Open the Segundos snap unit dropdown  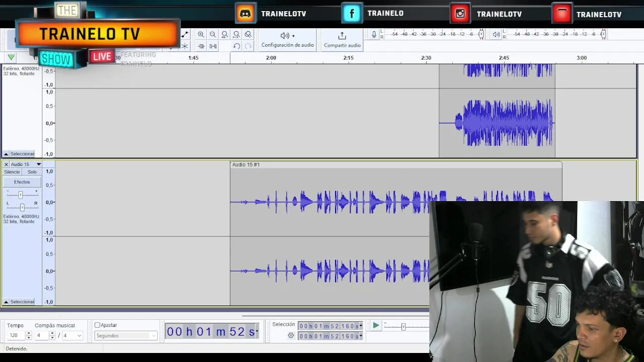(x=126, y=336)
